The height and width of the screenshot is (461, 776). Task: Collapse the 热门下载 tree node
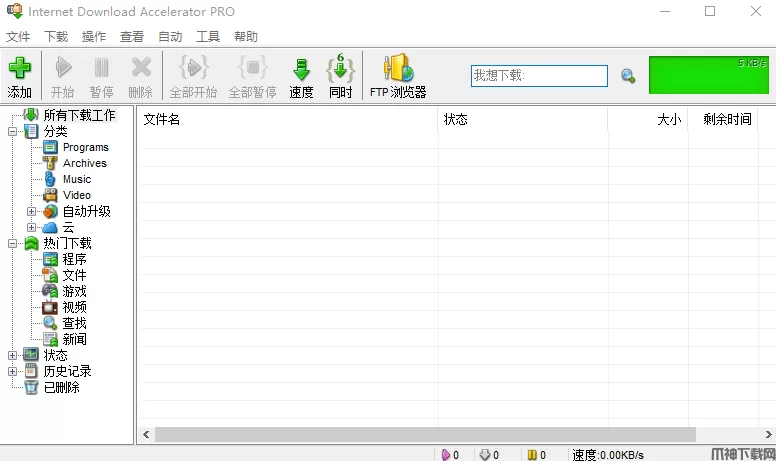pyautogui.click(x=12, y=243)
